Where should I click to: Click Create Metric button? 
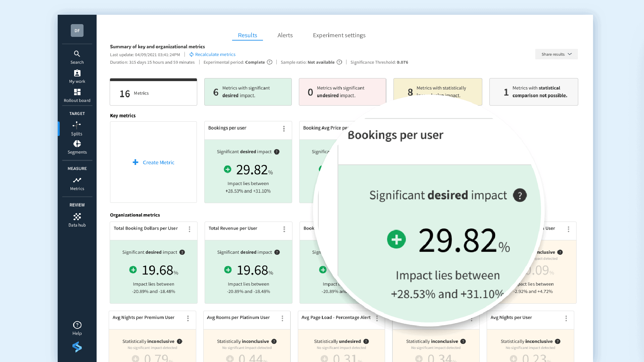click(154, 162)
